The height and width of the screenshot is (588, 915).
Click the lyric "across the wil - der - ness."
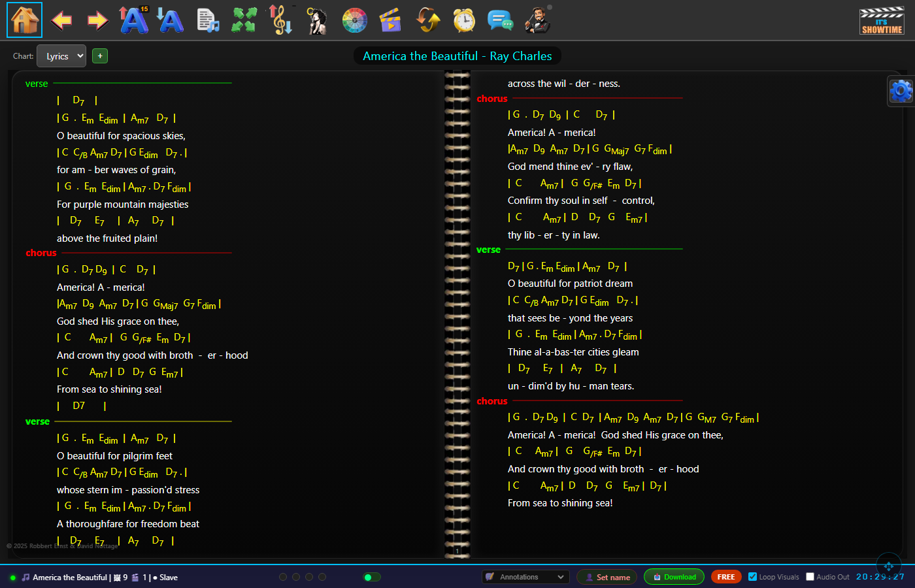tap(564, 84)
